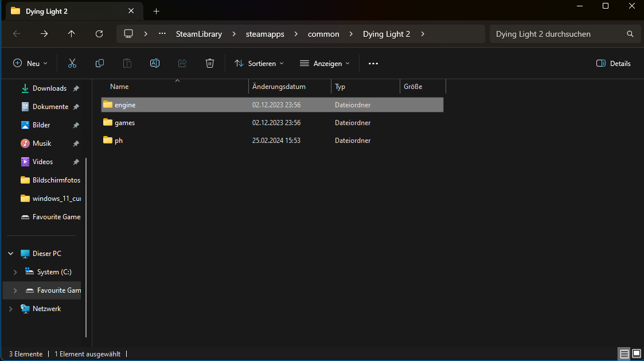The width and height of the screenshot is (644, 361).
Task: Open collapsed address path ellipsis
Action: (x=162, y=34)
